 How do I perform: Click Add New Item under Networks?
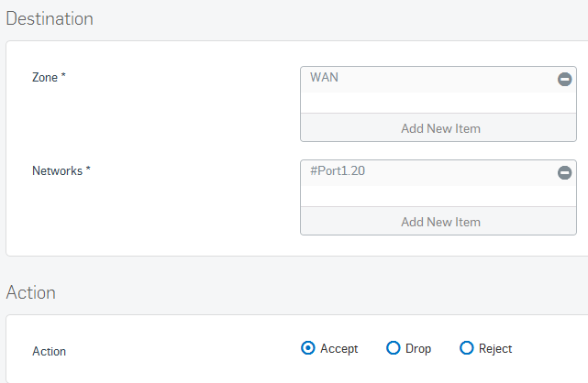438,222
